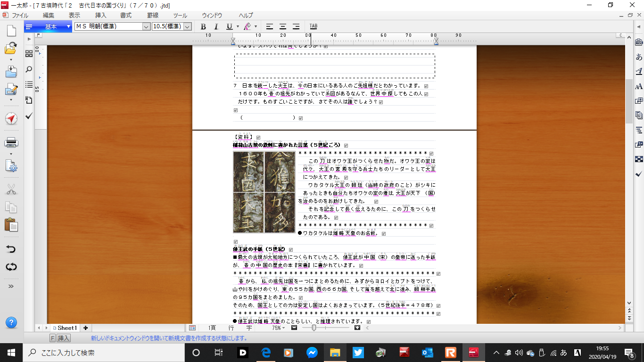644x362 pixels.
Task: Click the font decoration A icon in right panel
Action: click(x=639, y=72)
